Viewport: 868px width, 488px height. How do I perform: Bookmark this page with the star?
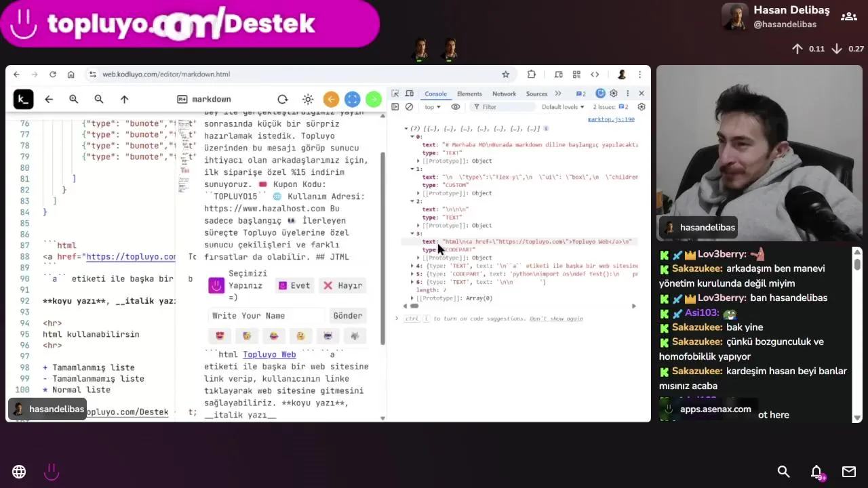point(505,75)
